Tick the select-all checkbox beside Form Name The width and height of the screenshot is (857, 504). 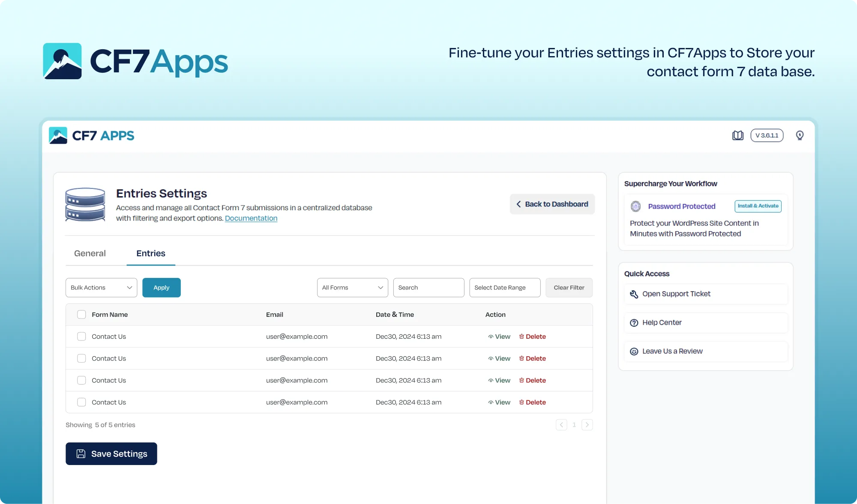[x=81, y=314]
